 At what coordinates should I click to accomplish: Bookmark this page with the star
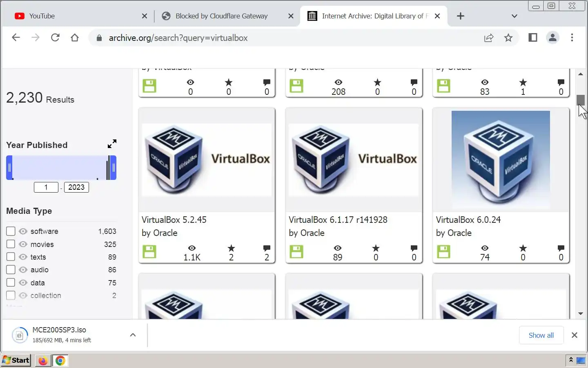pyautogui.click(x=508, y=38)
